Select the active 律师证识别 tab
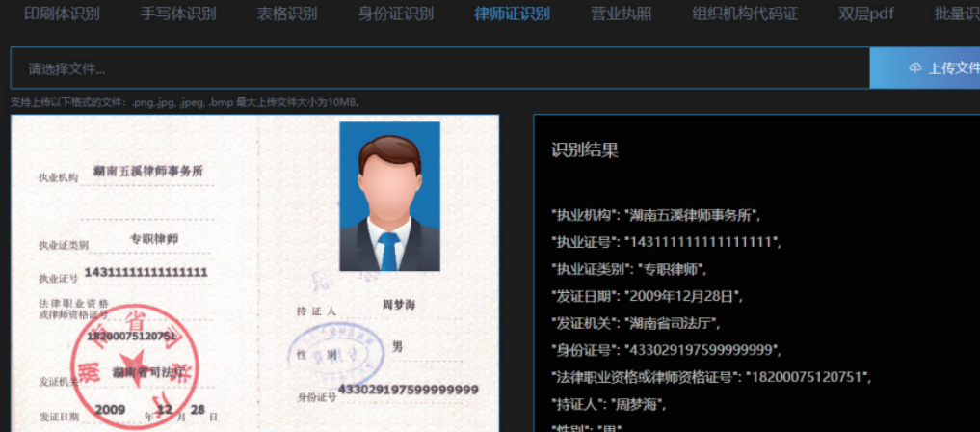This screenshot has width=980, height=432. pos(512,13)
